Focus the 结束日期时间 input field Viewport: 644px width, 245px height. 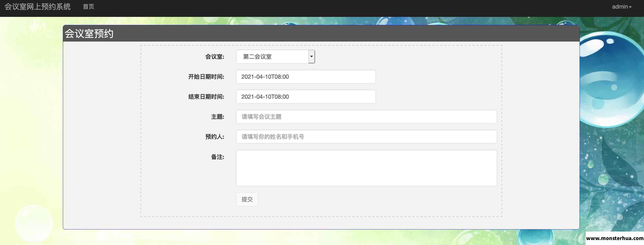(306, 97)
